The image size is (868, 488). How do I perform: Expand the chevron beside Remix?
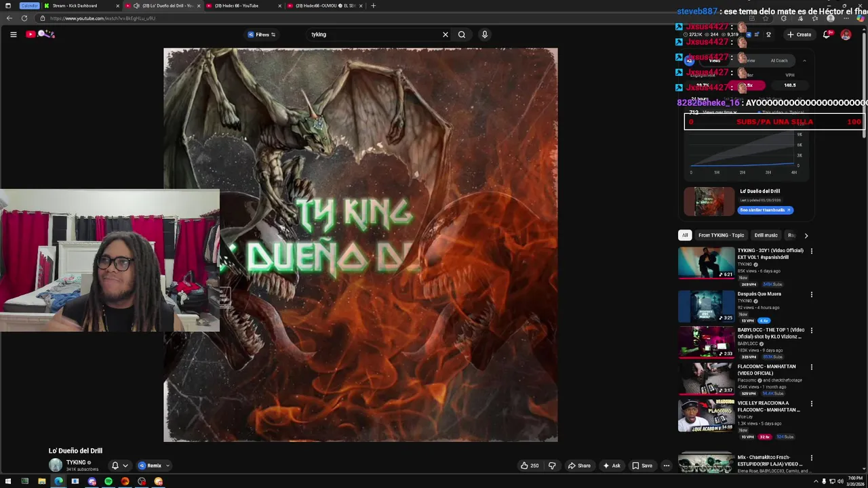coord(167,466)
